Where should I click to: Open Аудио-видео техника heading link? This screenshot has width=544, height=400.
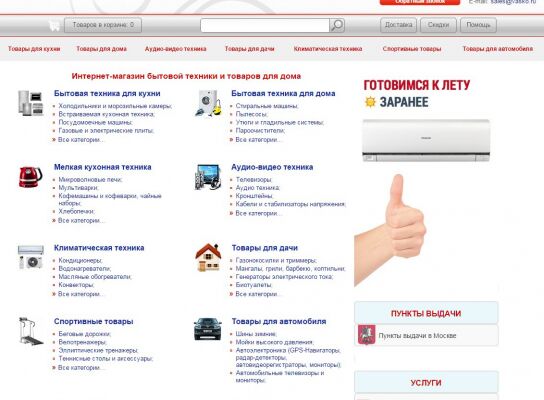click(x=272, y=167)
